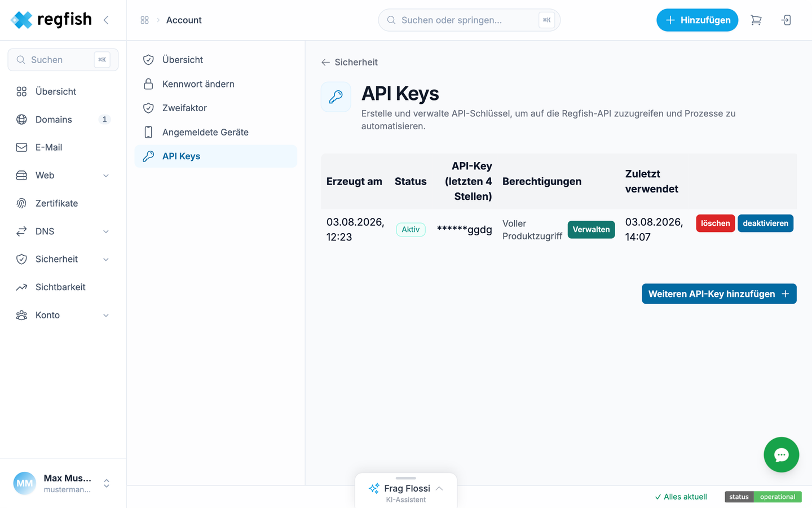Open Zertifikate in the sidebar
Screen dimensions: 812x508
[63, 203]
